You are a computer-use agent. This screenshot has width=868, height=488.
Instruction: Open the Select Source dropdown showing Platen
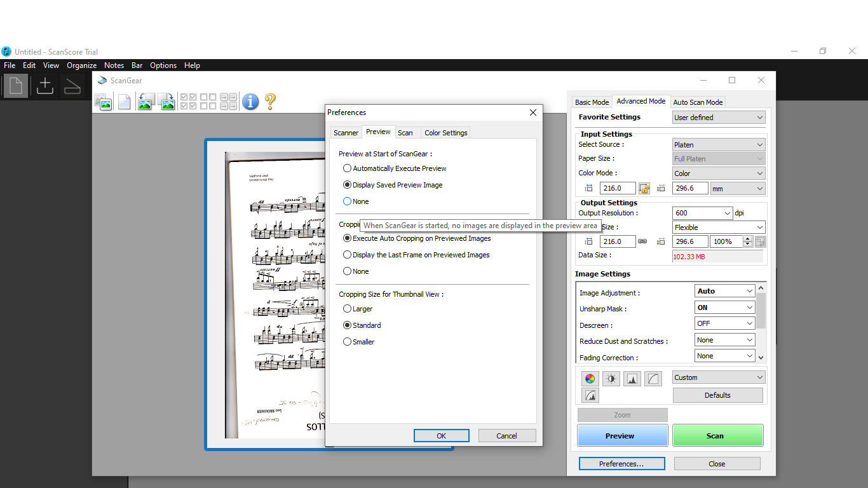click(x=719, y=145)
